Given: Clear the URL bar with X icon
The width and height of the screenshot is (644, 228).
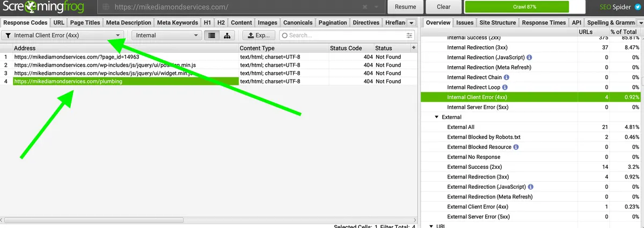Looking at the screenshot, I should click(365, 8).
